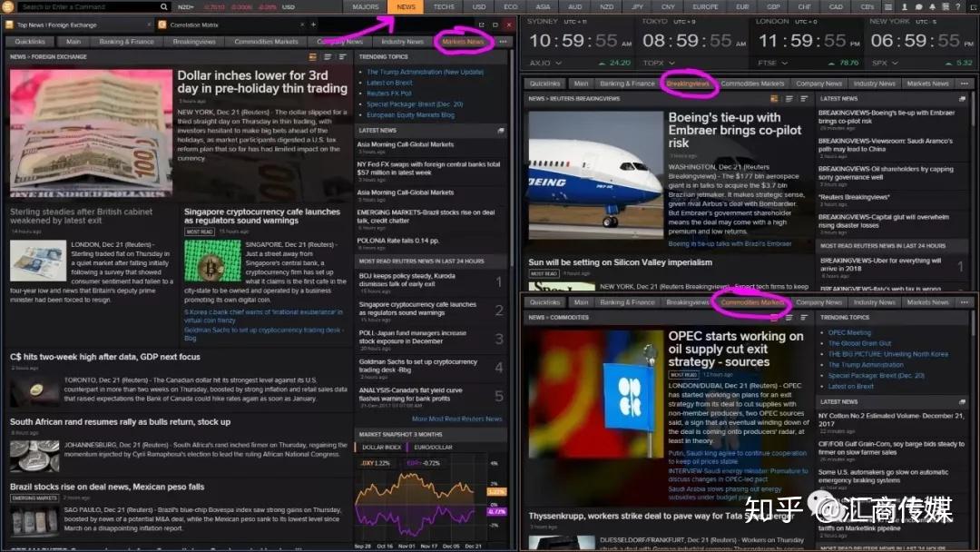Viewport: 980px width, 552px height.
Task: Expand the FTSE index dropdown under London
Action: point(784,64)
